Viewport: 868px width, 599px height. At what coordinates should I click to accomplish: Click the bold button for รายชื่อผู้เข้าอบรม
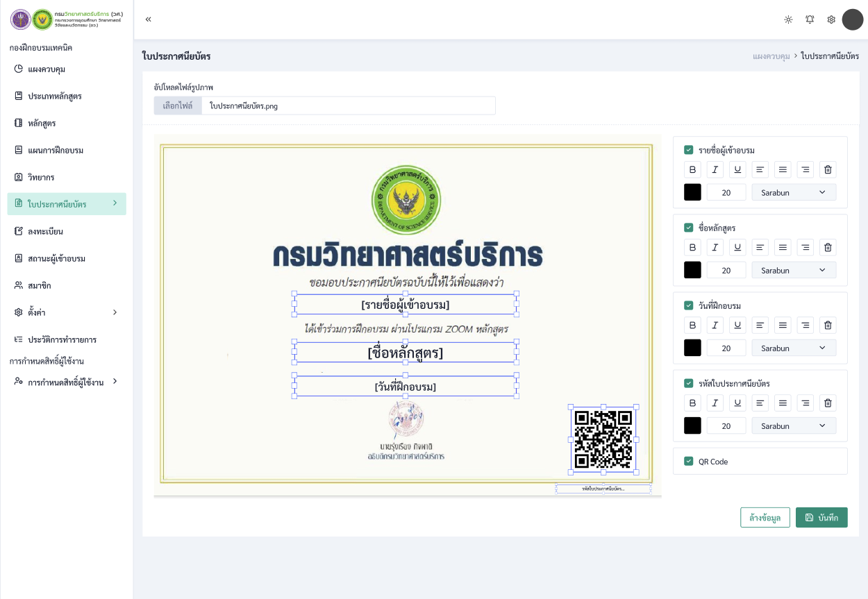[692, 169]
